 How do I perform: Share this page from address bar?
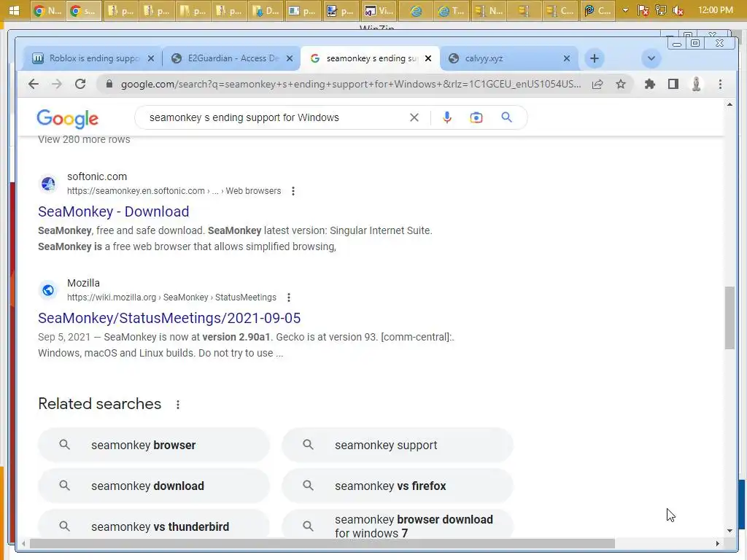coord(597,85)
